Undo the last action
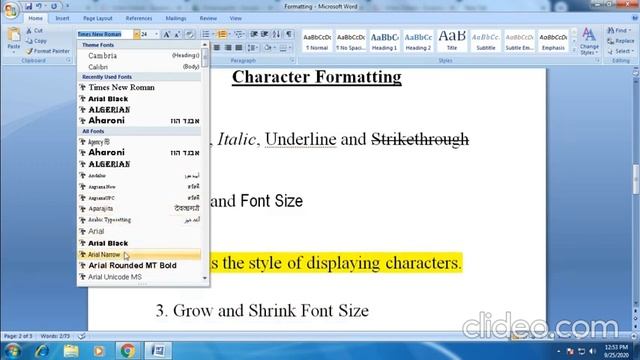Viewport: 640px width, 360px height. coord(39,6)
